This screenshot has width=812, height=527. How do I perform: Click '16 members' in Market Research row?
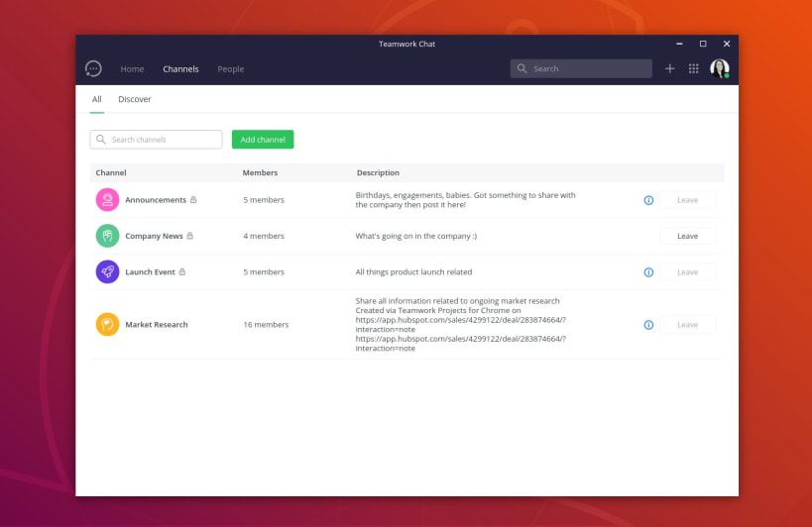266,325
